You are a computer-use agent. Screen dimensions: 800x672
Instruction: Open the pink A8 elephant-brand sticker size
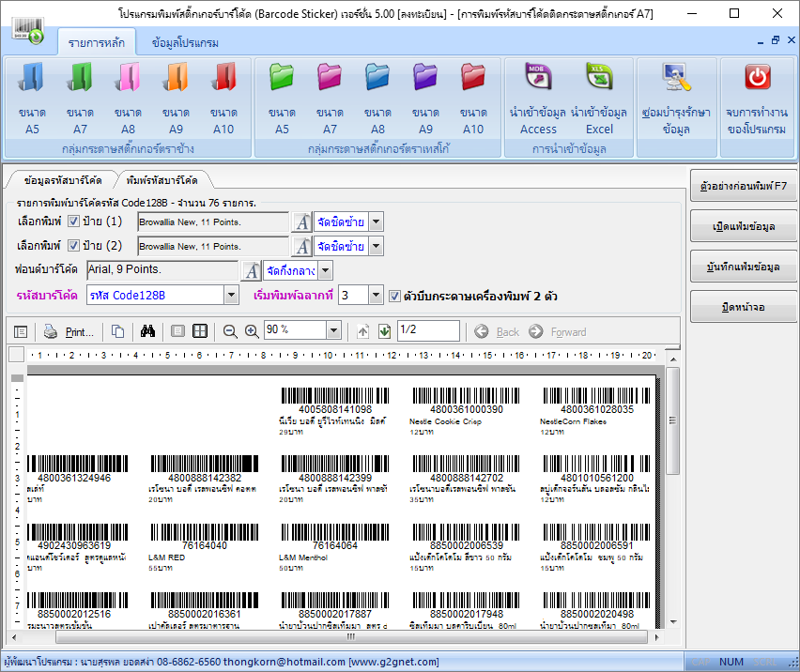(128, 98)
